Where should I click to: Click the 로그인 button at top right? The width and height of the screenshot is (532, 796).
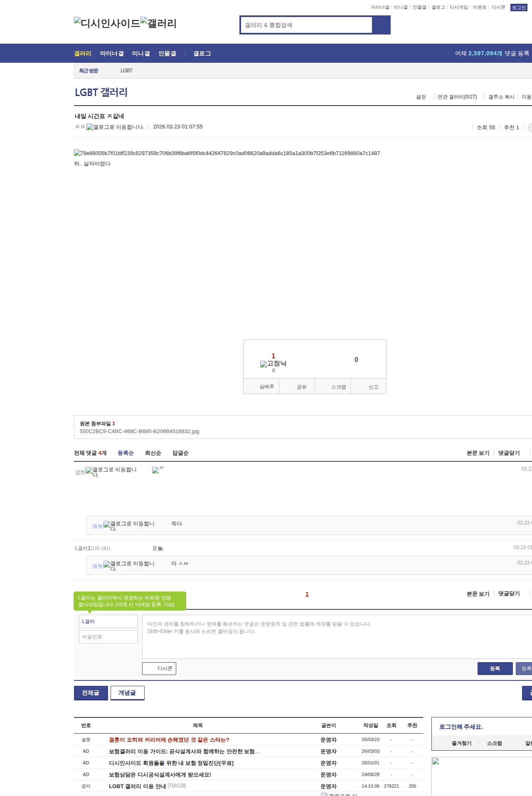pos(519,7)
